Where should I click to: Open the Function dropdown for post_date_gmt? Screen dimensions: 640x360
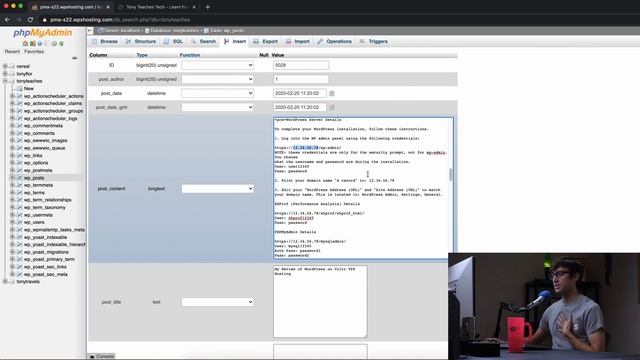(x=218, y=107)
